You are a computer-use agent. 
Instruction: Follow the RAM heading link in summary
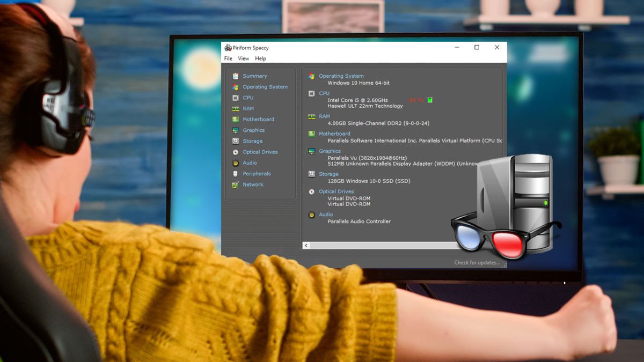tap(324, 116)
